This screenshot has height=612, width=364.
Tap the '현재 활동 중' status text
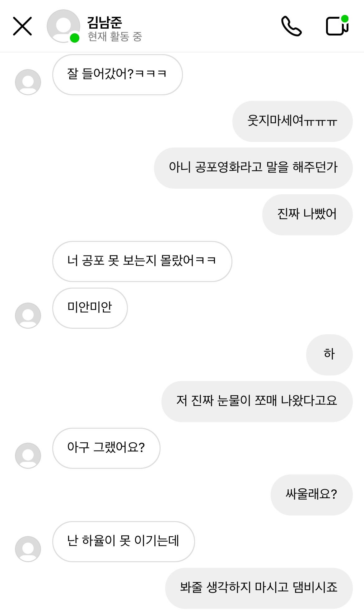[115, 37]
